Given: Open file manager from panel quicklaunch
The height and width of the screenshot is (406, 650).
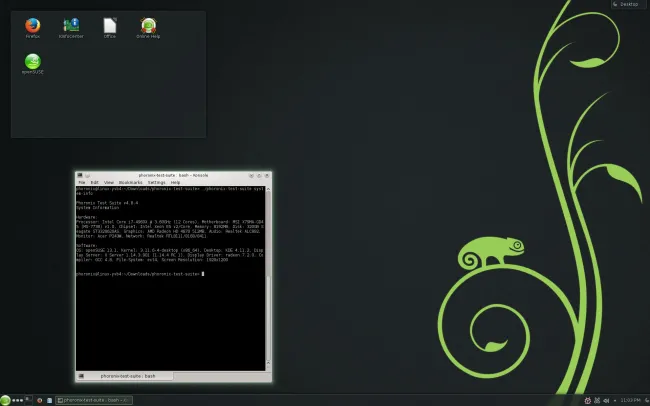Looking at the screenshot, I should (49, 400).
